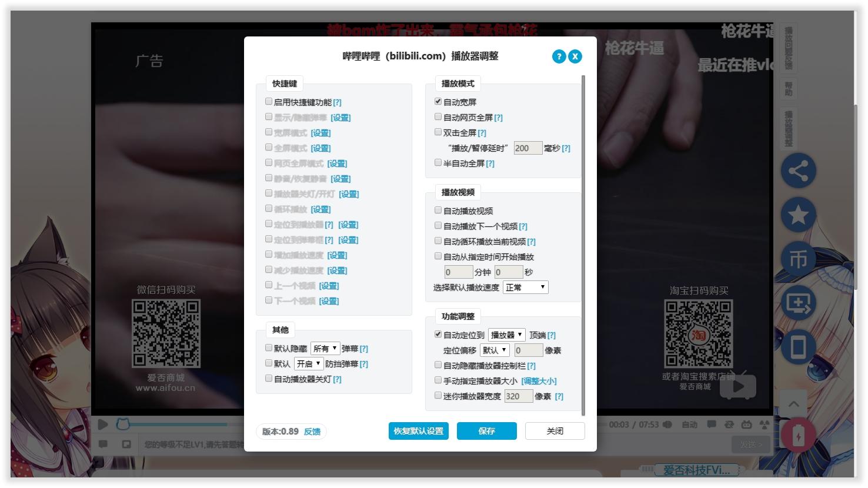Click the 关闭 button

555,431
